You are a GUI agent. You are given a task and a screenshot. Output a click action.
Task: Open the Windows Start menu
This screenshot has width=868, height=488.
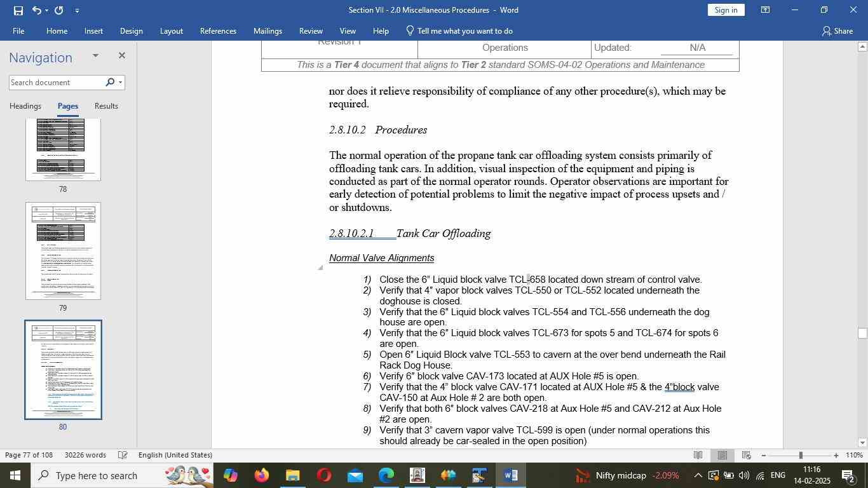click(15, 475)
